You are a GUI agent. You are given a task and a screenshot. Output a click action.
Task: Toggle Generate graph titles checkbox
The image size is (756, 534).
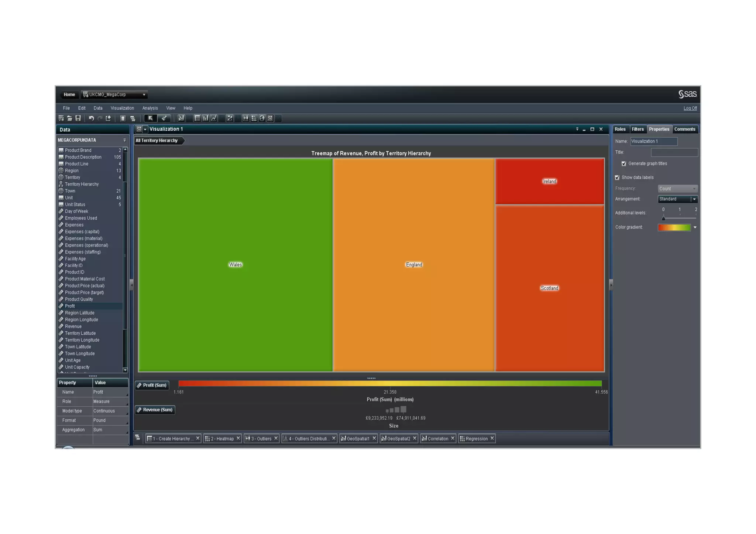coord(624,163)
